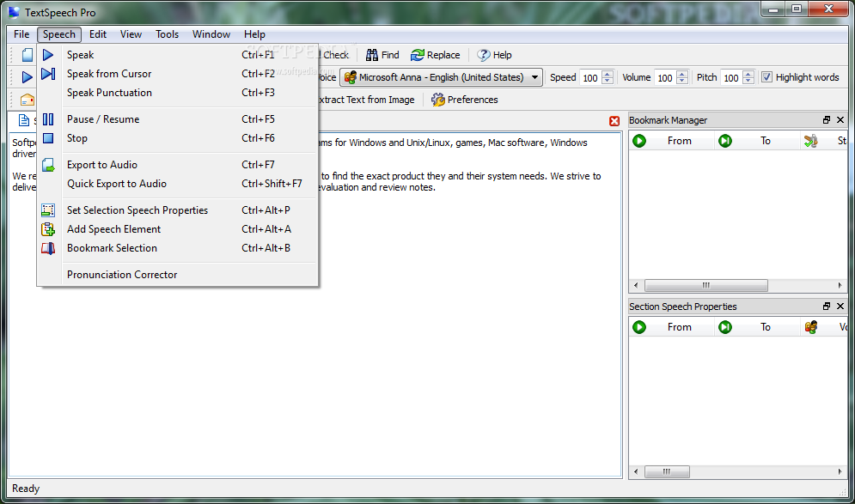Open the Microsoft Anna voice dropdown
The image size is (855, 504).
click(441, 77)
